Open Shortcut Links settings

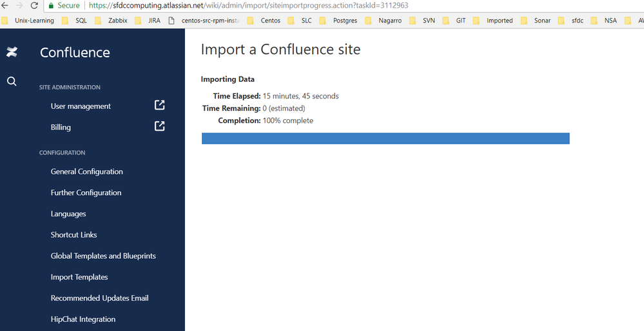tap(74, 234)
